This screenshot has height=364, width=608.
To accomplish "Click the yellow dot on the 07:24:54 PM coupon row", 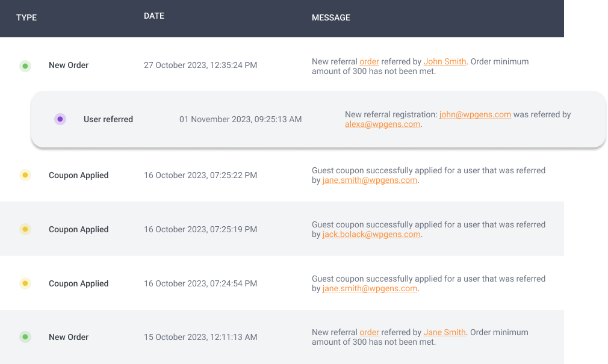I will (25, 283).
